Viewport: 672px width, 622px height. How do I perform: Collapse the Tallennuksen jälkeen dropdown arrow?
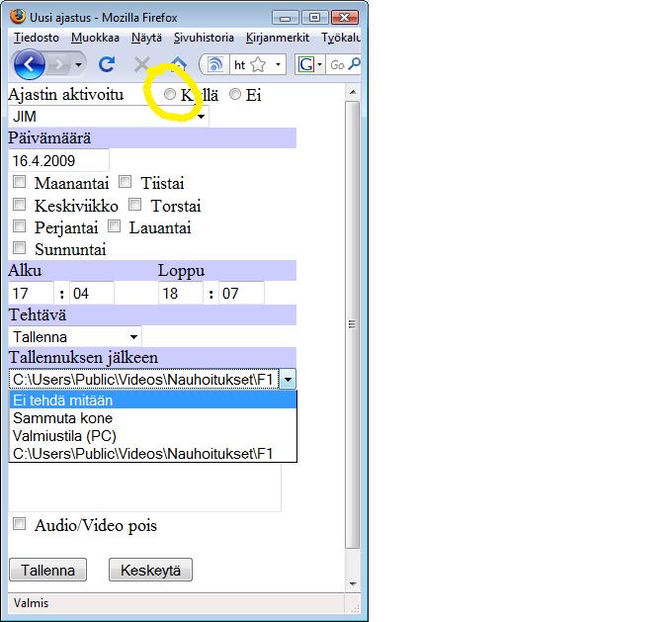pyautogui.click(x=288, y=379)
